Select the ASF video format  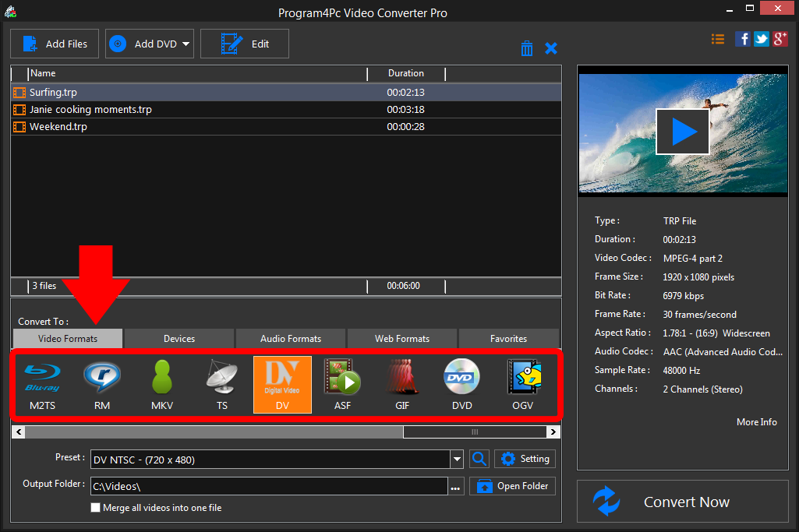(342, 384)
